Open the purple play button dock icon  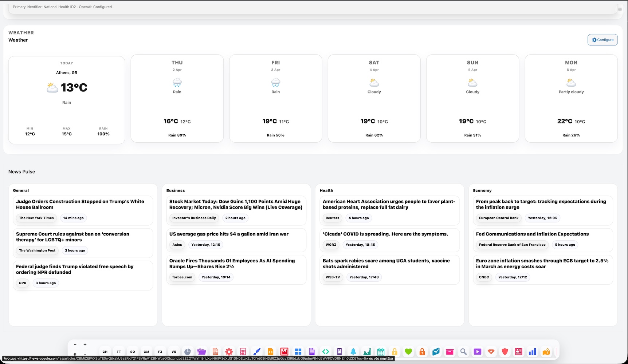477,352
